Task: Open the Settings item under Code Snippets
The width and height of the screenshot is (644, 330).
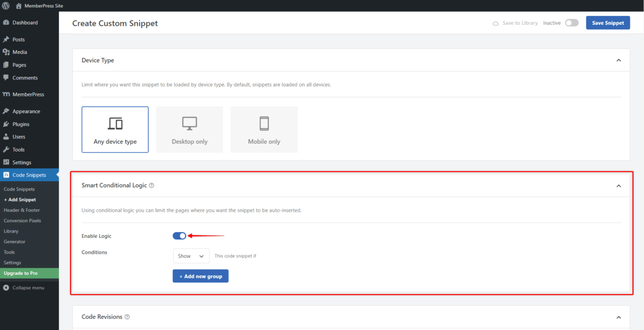Action: [12, 263]
